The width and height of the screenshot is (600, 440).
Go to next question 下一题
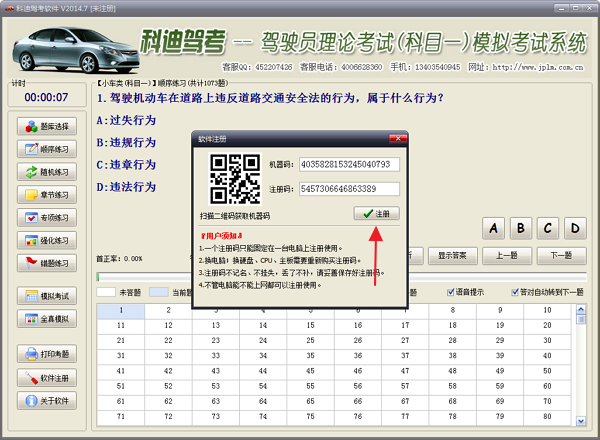tap(561, 256)
